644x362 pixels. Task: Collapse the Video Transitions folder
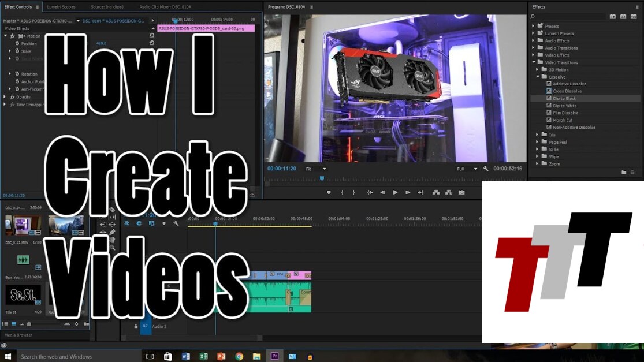[534, 62]
